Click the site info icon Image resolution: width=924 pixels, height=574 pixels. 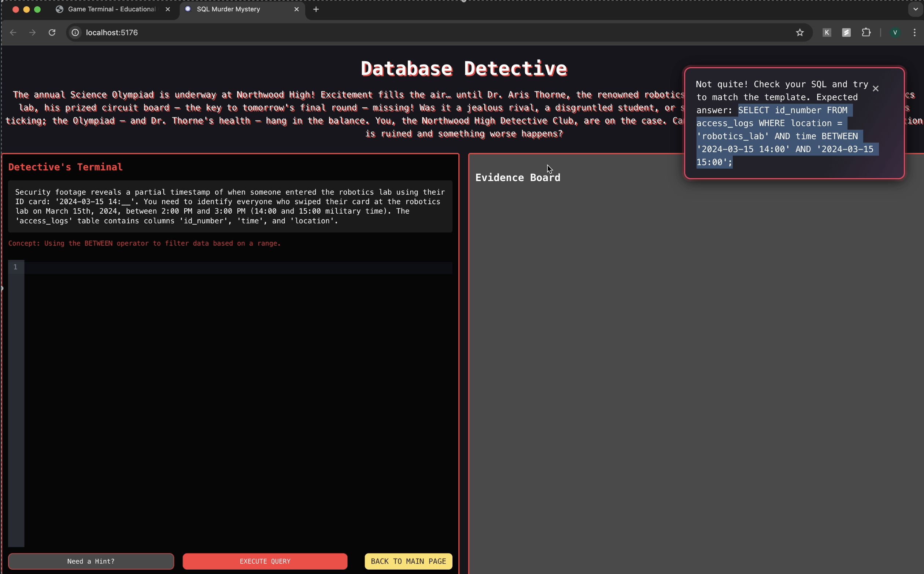tap(75, 33)
